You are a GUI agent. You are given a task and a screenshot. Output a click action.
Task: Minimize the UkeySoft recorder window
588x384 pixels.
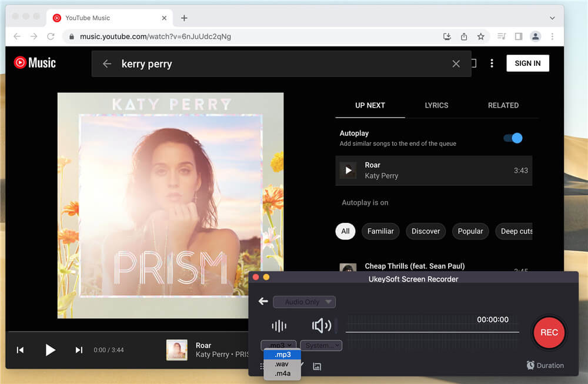[x=266, y=277]
